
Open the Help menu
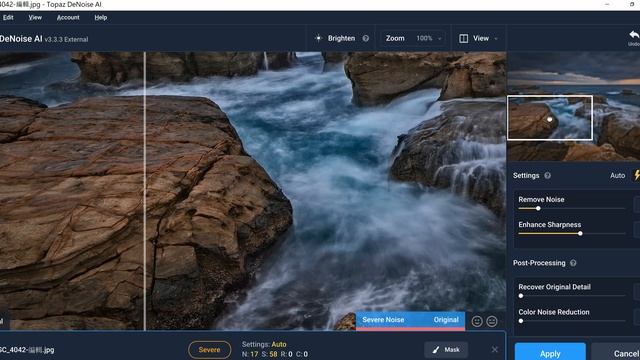tap(100, 18)
